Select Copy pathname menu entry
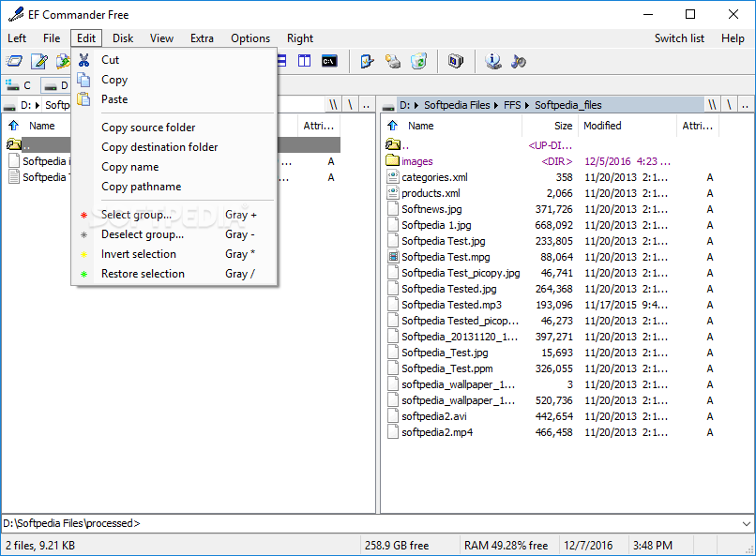The width and height of the screenshot is (756, 556). (174, 187)
